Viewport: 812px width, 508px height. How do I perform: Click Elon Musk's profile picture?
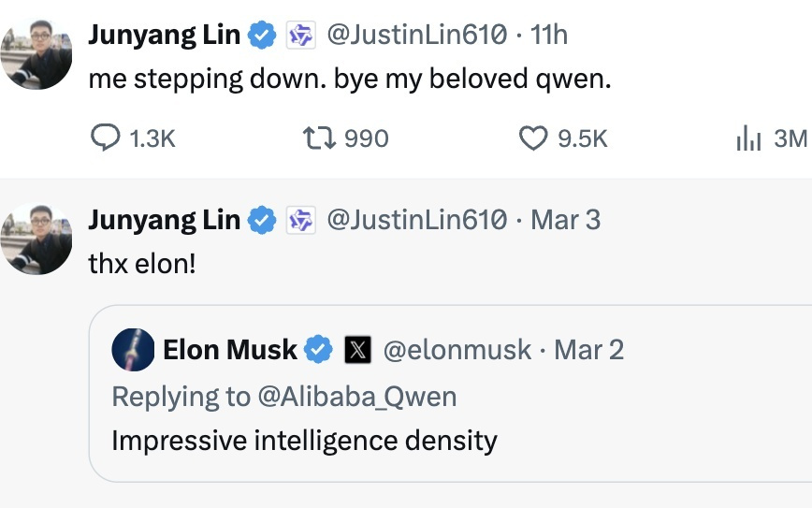(133, 351)
